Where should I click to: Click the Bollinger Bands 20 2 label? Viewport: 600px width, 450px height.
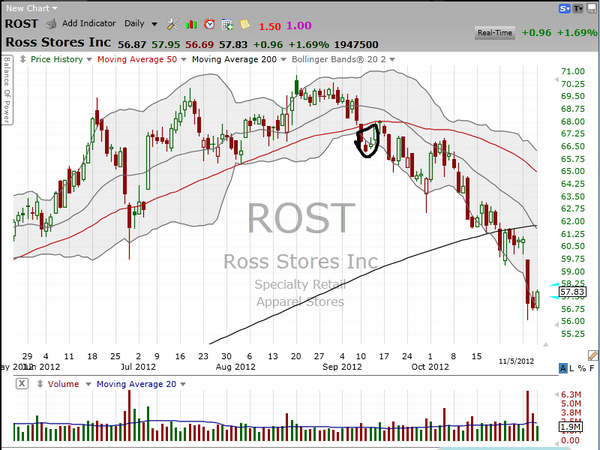click(339, 59)
